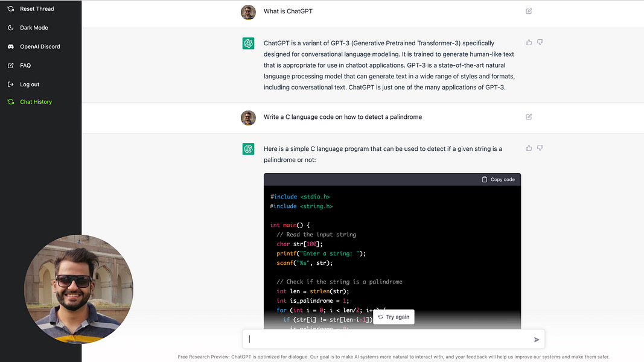Click ChatGPT logo beside GPT-3 answer
The height and width of the screenshot is (362, 644).
point(248,43)
